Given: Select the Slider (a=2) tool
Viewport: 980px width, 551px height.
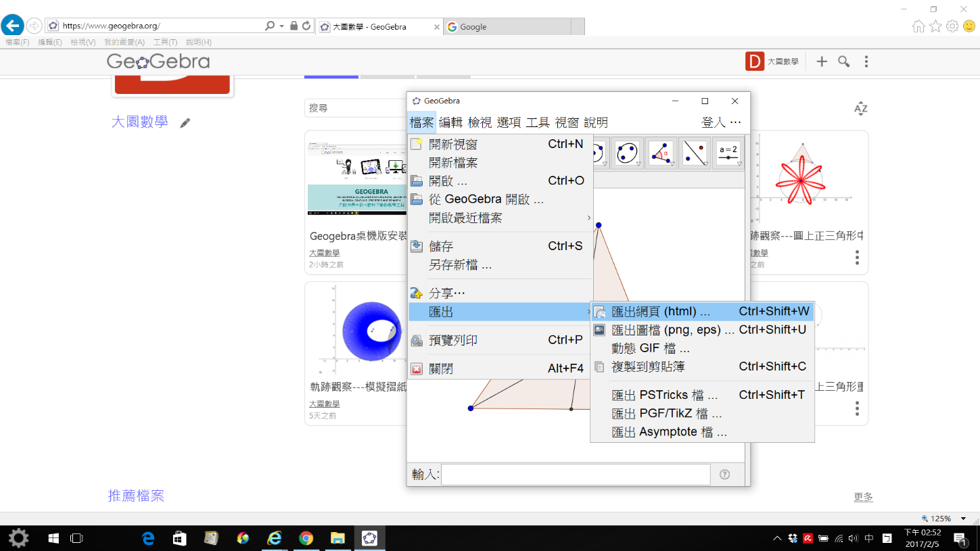Looking at the screenshot, I should click(728, 153).
